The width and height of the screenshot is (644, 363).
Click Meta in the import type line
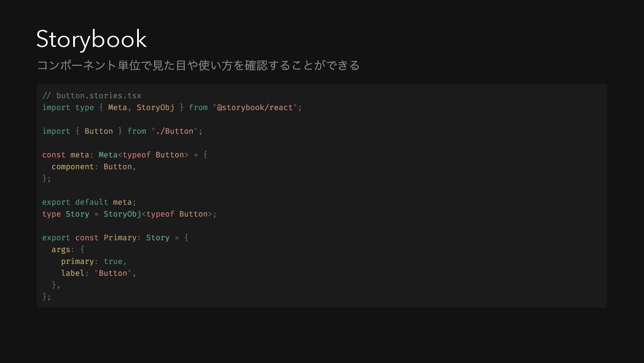pos(117,107)
